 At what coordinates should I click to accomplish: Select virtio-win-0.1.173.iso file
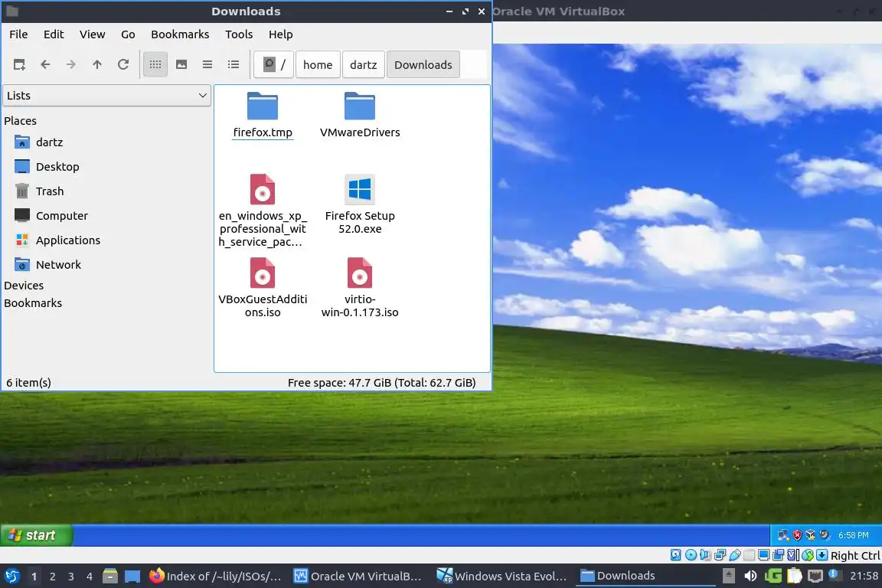click(360, 288)
